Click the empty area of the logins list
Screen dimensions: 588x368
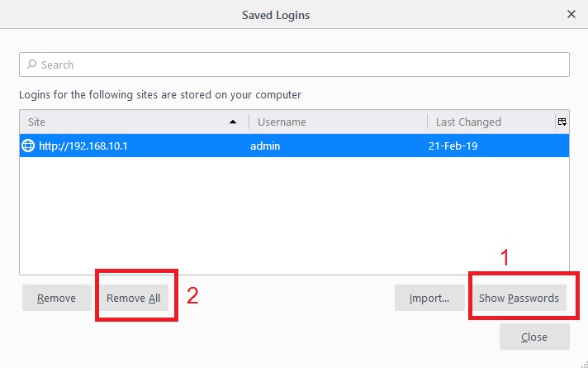click(x=293, y=215)
